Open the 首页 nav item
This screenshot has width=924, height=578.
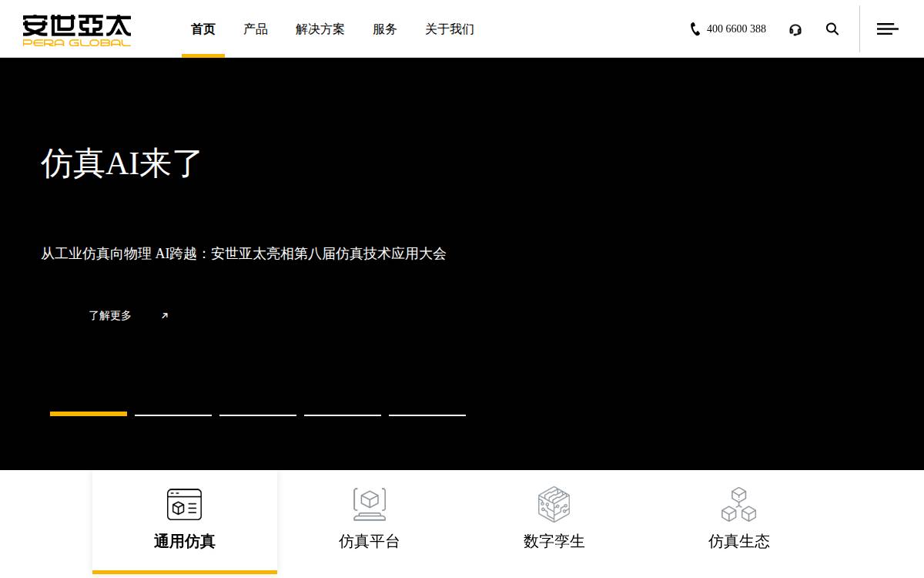click(x=203, y=29)
